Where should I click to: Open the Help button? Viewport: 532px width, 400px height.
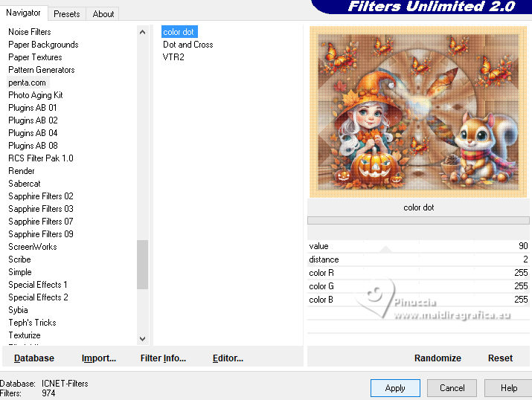[x=509, y=388]
